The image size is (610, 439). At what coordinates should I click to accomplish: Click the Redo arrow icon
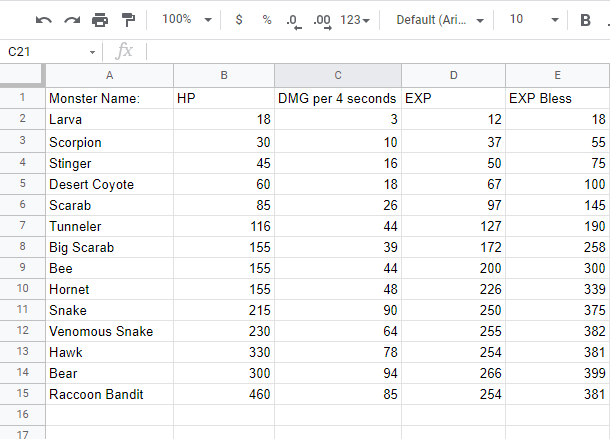72,19
